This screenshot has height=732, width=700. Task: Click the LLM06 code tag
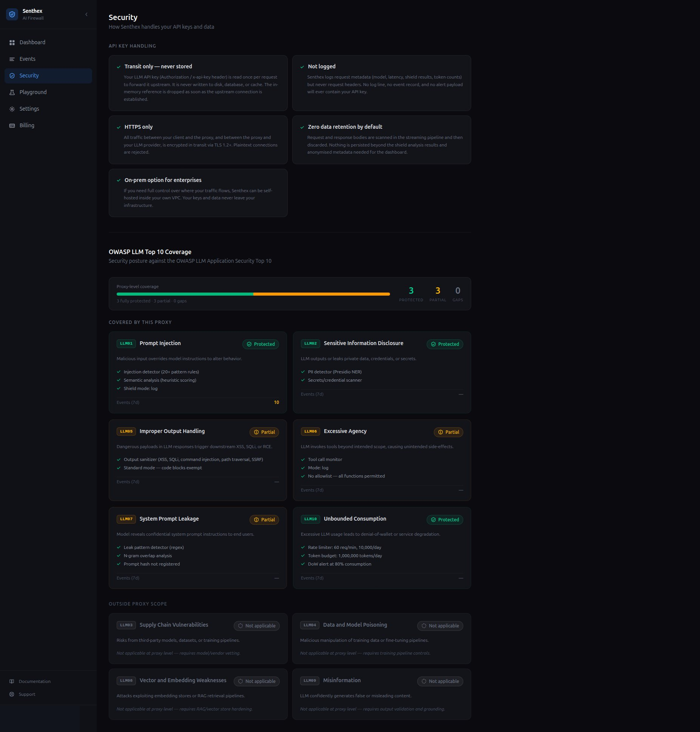pos(310,431)
